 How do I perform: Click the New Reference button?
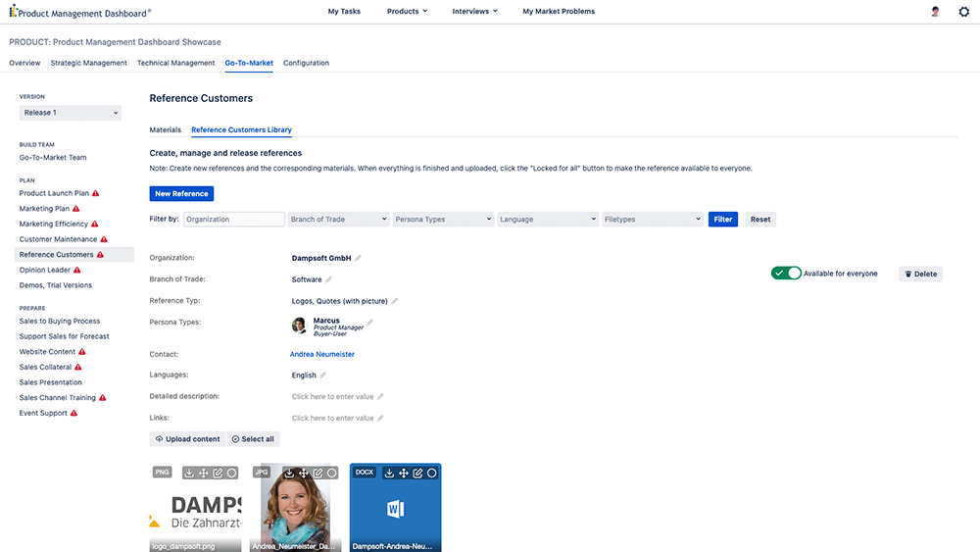[181, 194]
